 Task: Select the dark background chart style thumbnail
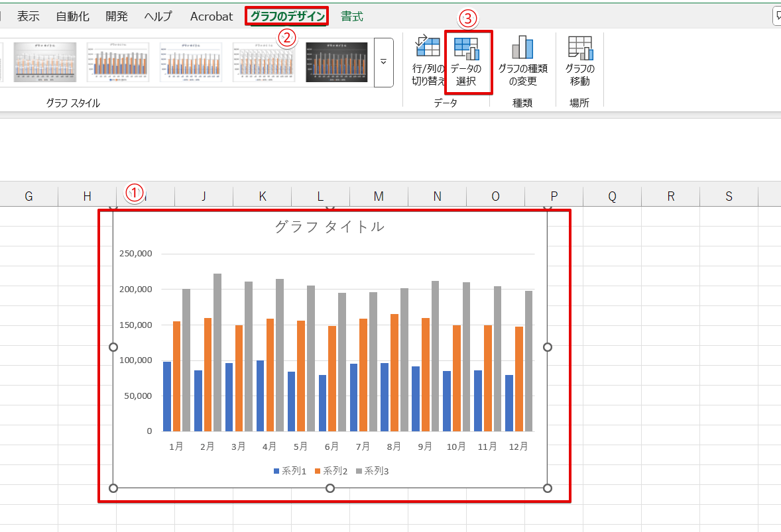tap(336, 62)
